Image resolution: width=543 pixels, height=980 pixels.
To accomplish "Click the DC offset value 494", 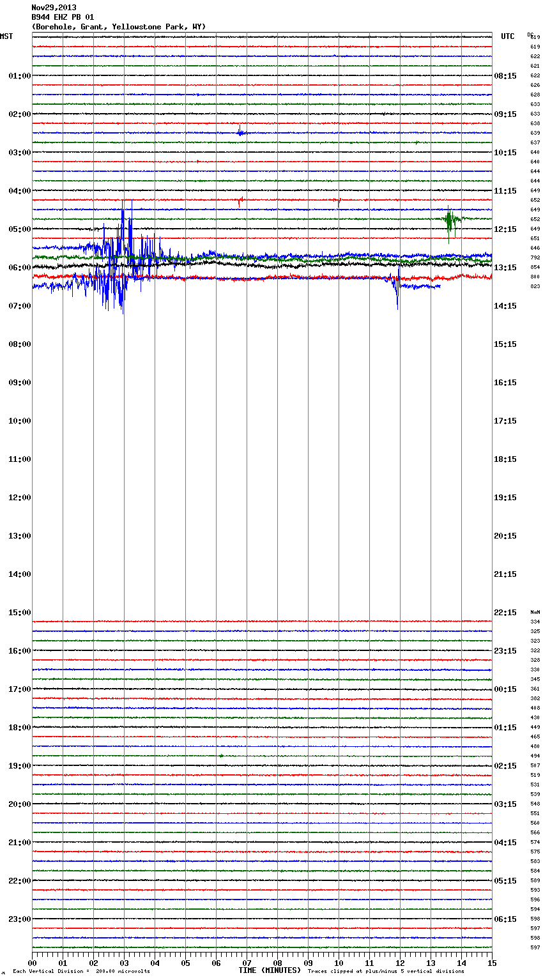I will [535, 756].
